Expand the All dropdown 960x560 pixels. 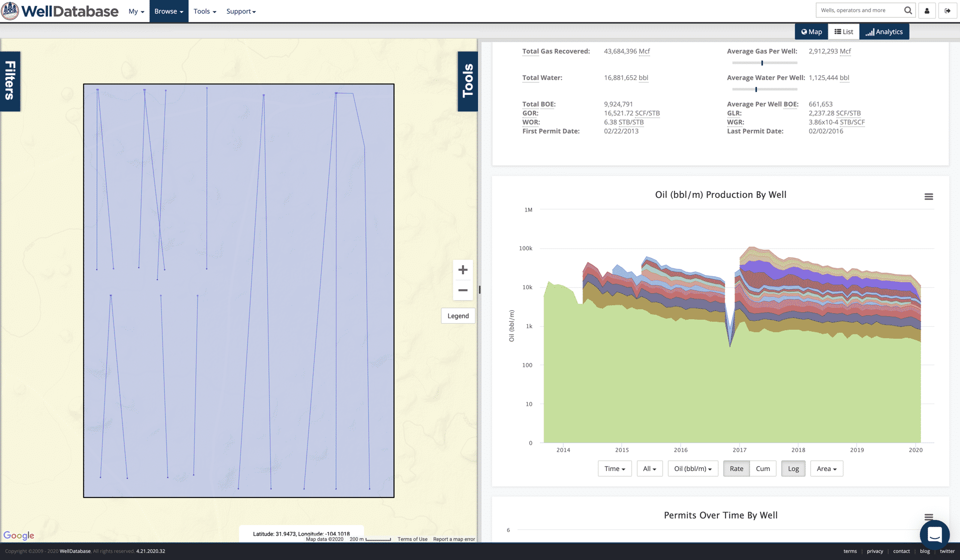click(x=649, y=469)
